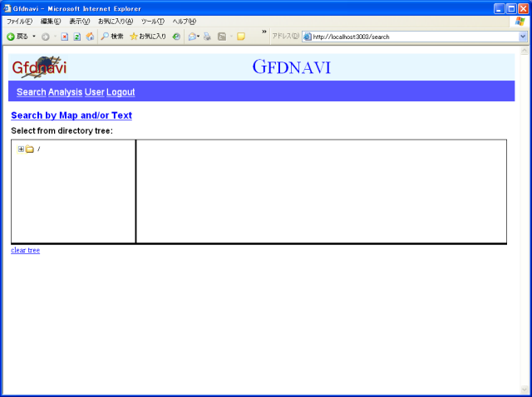Screen dimensions: 532x397
Task: Click the User navigation link
Action: [94, 92]
